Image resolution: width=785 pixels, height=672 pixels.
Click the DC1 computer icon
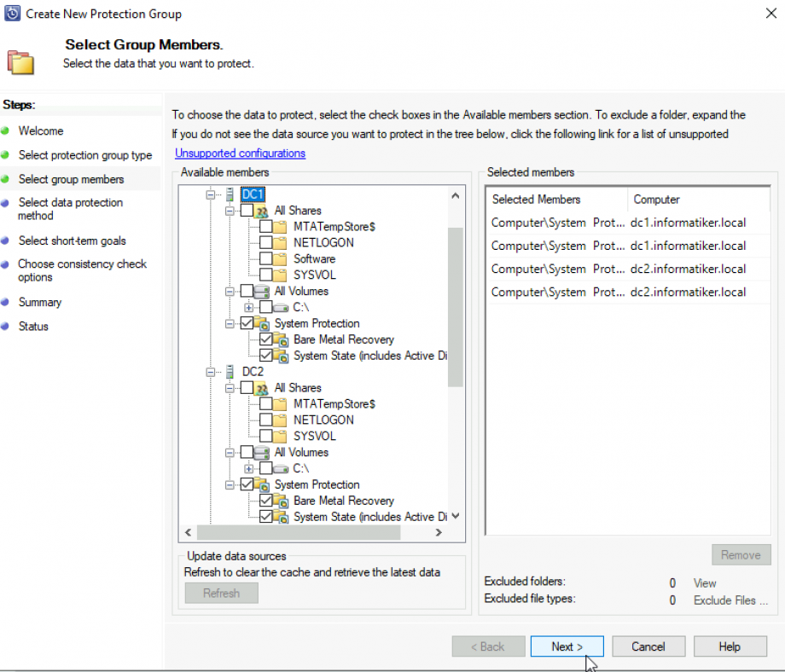[230, 194]
